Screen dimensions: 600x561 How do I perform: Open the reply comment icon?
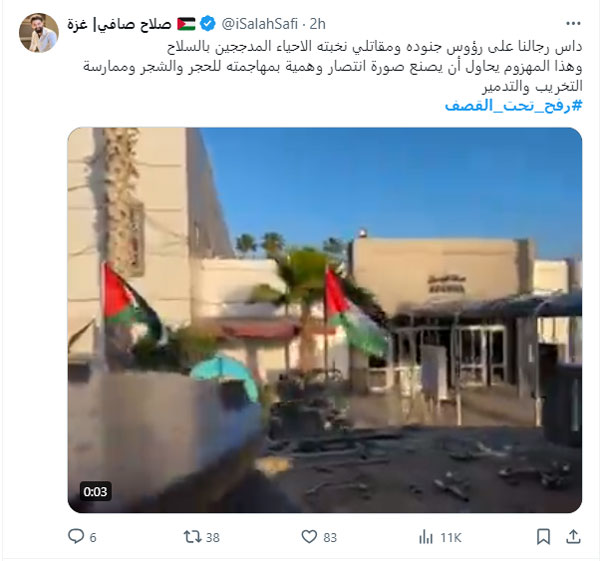pyautogui.click(x=76, y=536)
